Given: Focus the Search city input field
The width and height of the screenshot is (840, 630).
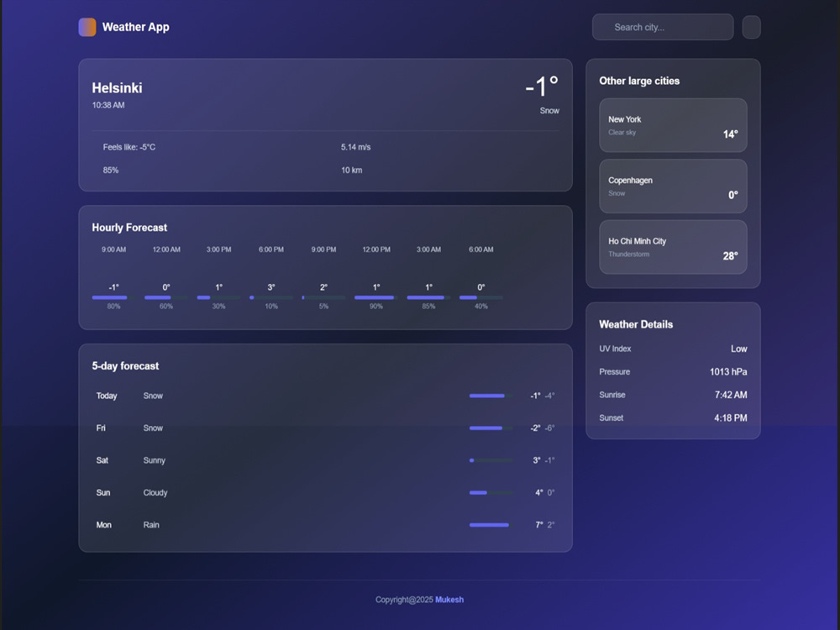Looking at the screenshot, I should 663,28.
